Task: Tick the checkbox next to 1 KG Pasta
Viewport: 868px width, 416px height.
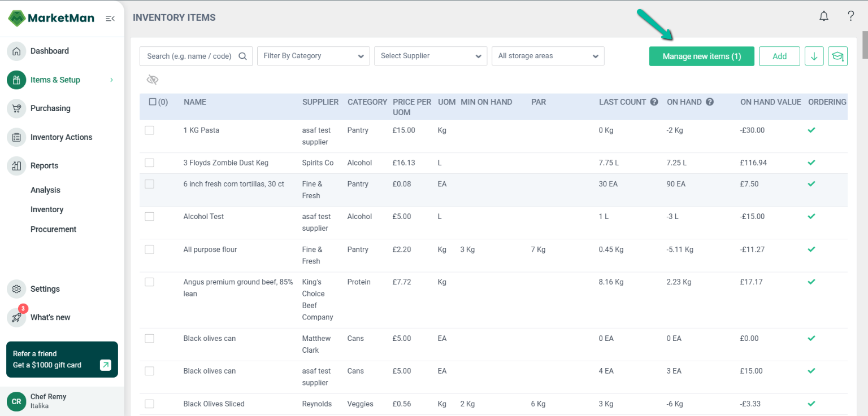Action: click(149, 130)
